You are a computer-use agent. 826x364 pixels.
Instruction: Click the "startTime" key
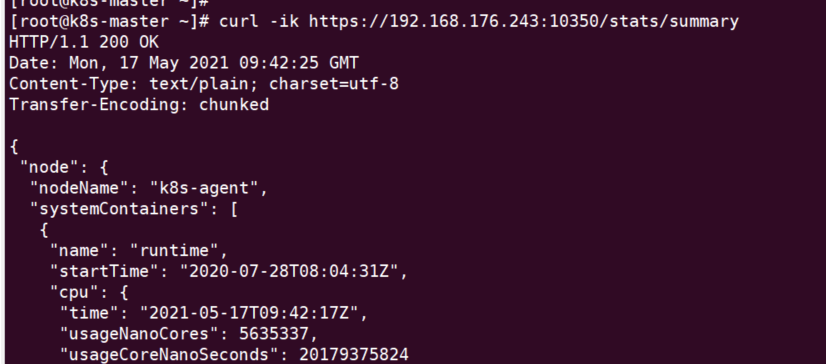coord(104,271)
